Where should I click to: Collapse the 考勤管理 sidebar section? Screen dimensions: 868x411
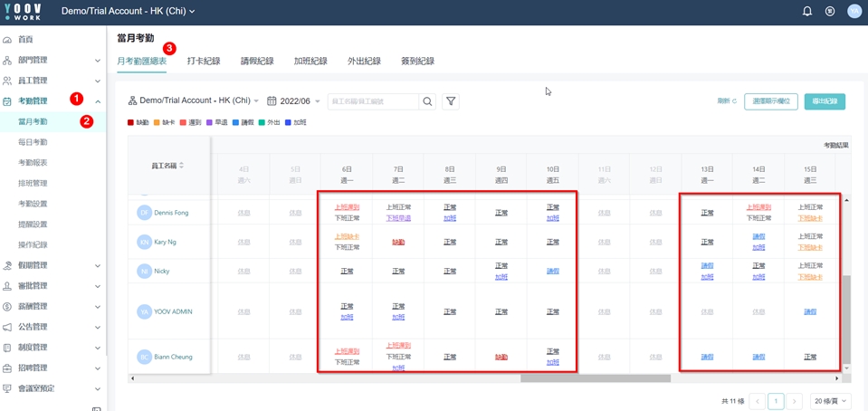98,101
